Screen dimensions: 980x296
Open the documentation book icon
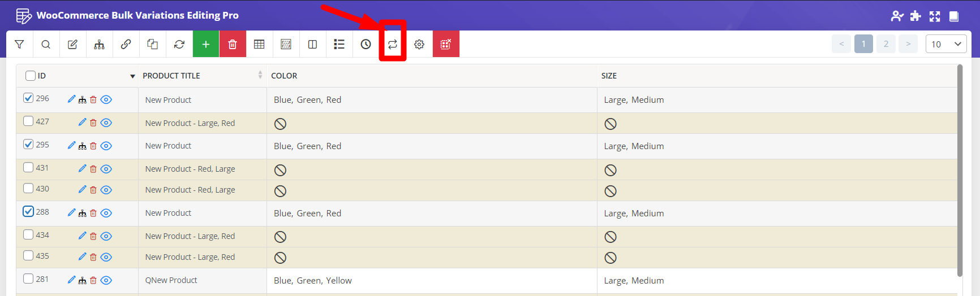click(954, 16)
